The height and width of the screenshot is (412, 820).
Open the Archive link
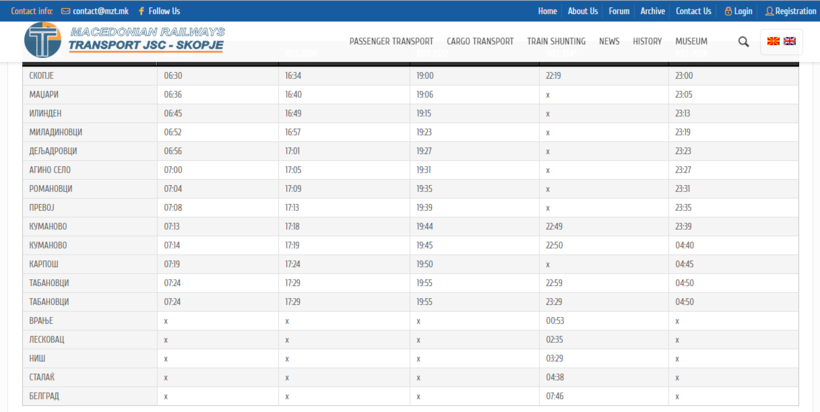(652, 11)
